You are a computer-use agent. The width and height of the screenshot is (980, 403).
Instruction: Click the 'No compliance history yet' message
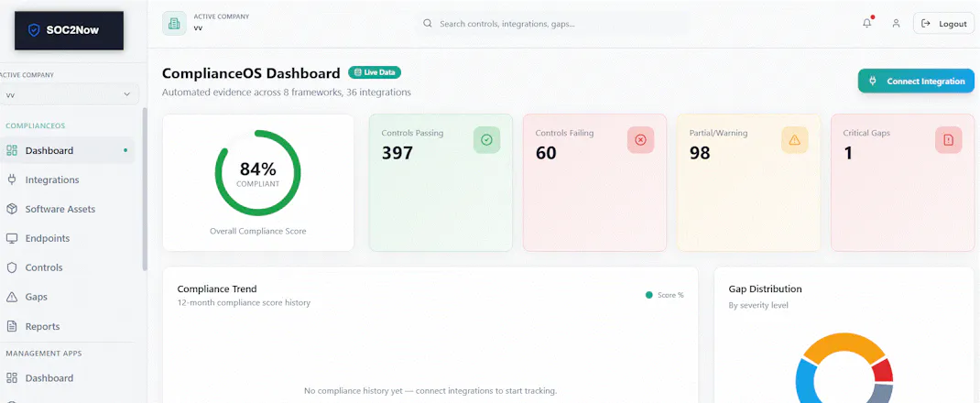tap(430, 391)
